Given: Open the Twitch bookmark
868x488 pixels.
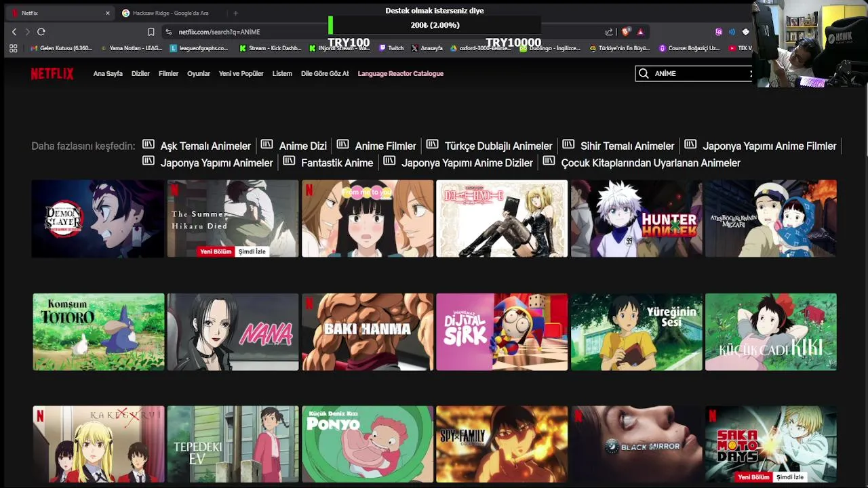Looking at the screenshot, I should coord(391,48).
